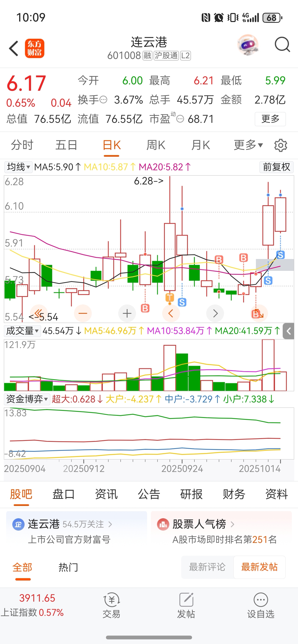This screenshot has height=644, width=298.
Task: Open the 资金博弈 indicator dropdown
Action: (27, 399)
